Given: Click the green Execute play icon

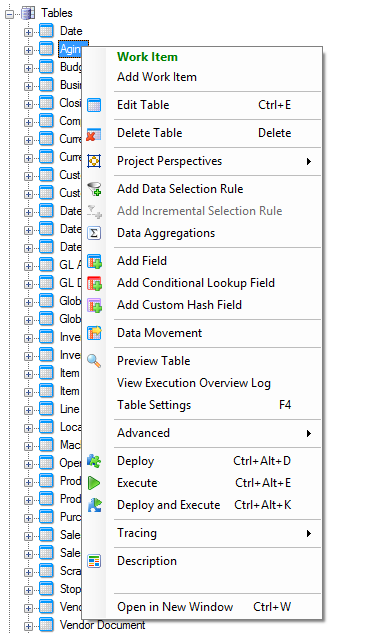Looking at the screenshot, I should [94, 483].
